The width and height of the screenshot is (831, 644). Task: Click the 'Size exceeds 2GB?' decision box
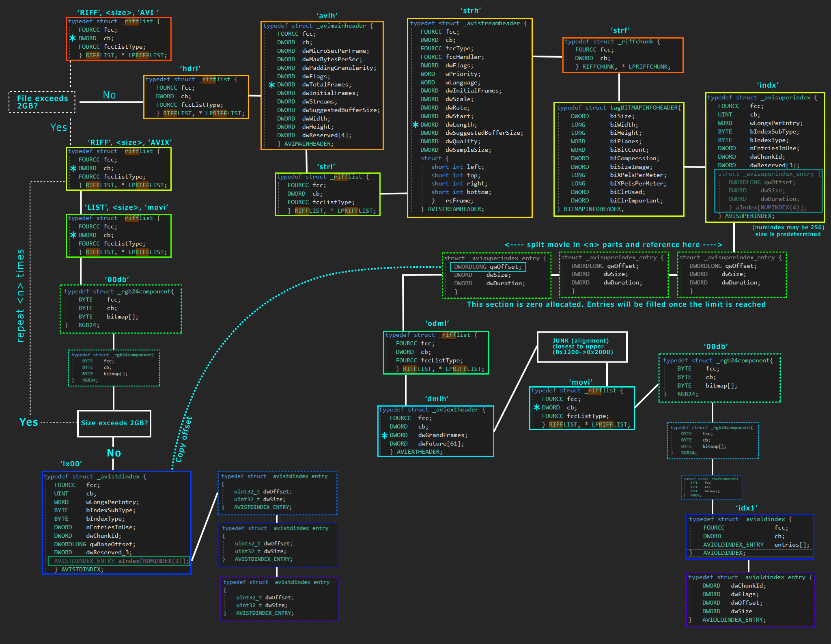(114, 423)
